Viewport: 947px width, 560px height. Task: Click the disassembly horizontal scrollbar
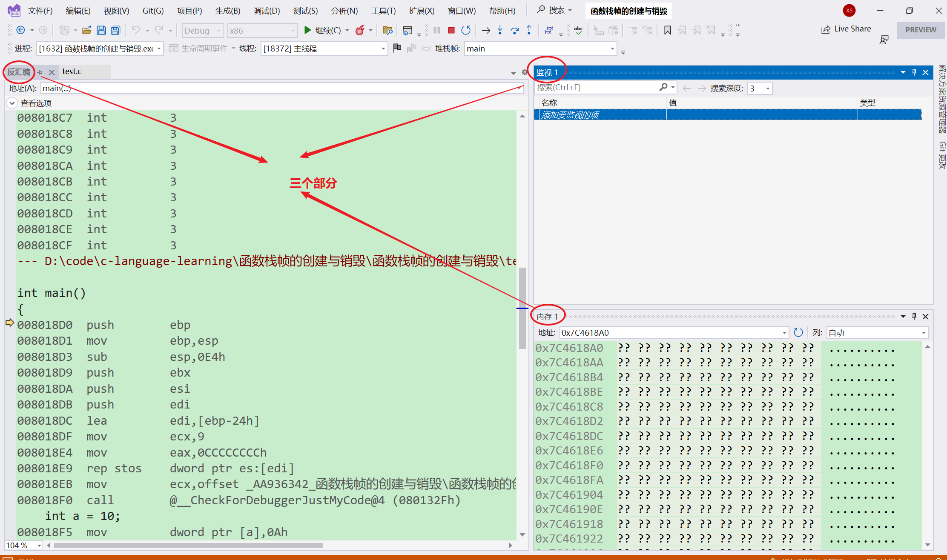(189, 545)
